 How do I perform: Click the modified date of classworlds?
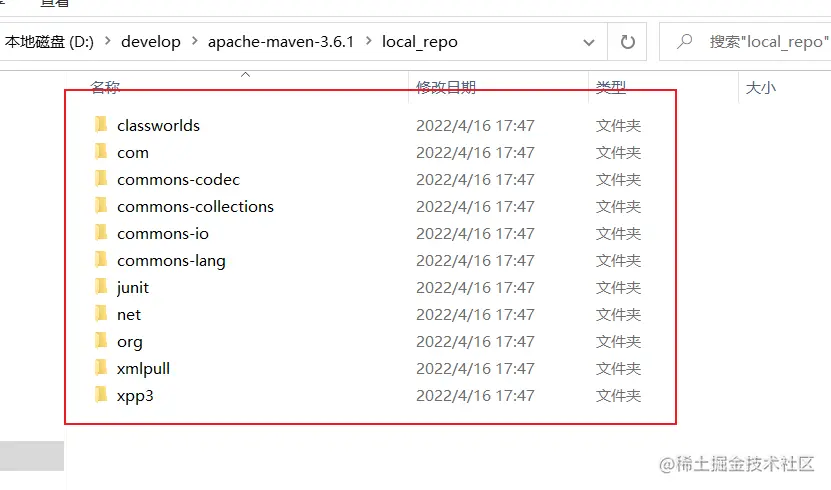[x=475, y=126]
